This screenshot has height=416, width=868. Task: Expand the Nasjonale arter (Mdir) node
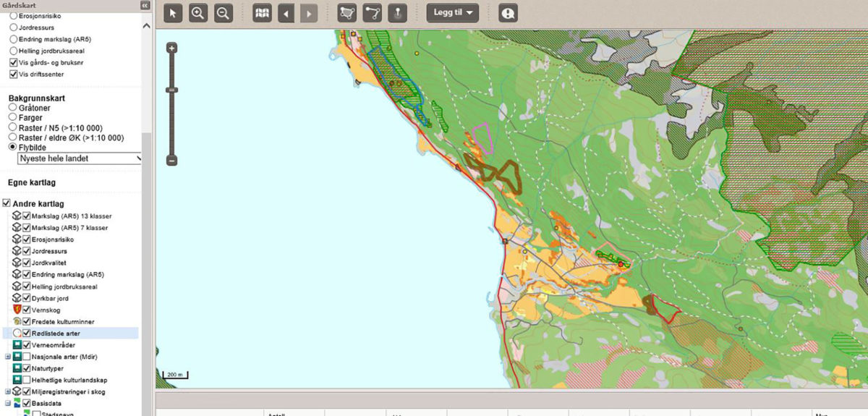[8, 357]
